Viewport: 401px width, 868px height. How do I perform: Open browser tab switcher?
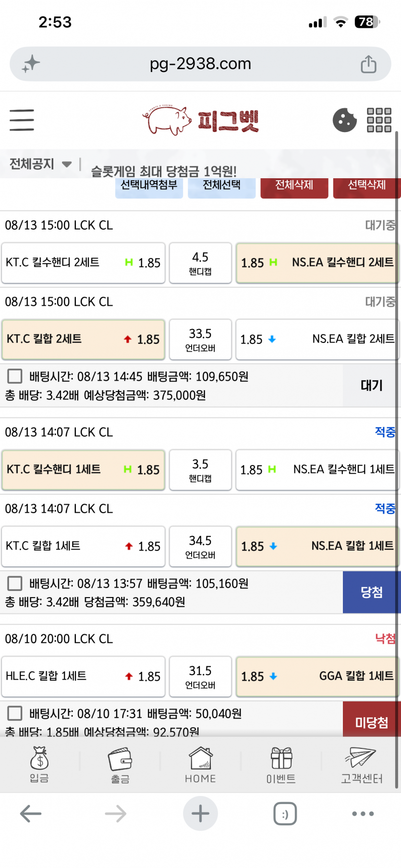click(285, 814)
